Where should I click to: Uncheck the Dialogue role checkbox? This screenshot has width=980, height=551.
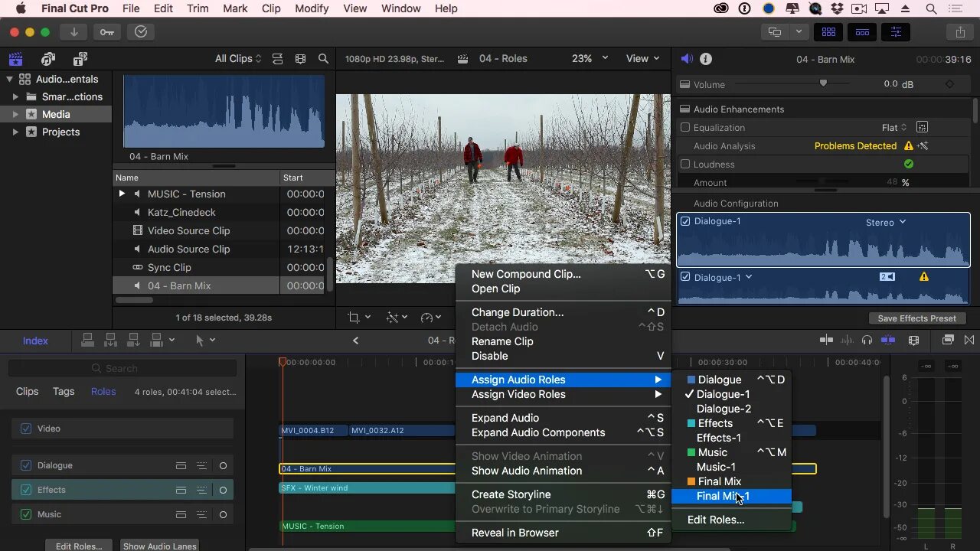coord(26,465)
